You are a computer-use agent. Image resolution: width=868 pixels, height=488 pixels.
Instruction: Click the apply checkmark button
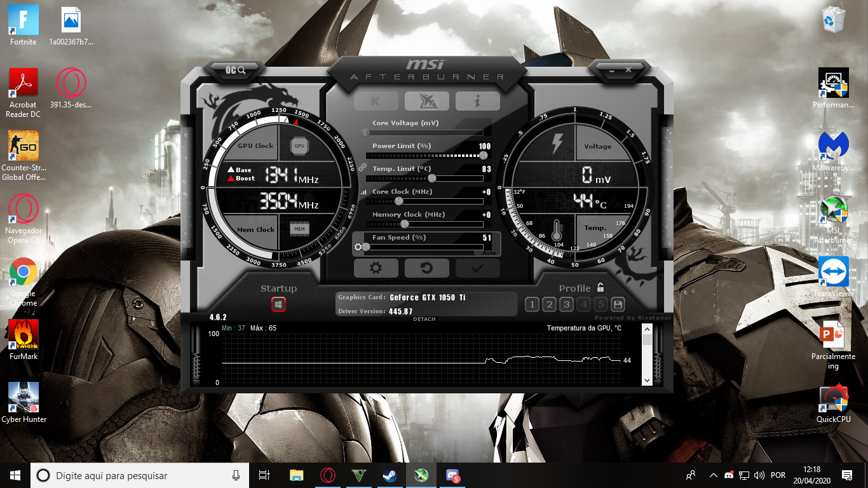477,268
